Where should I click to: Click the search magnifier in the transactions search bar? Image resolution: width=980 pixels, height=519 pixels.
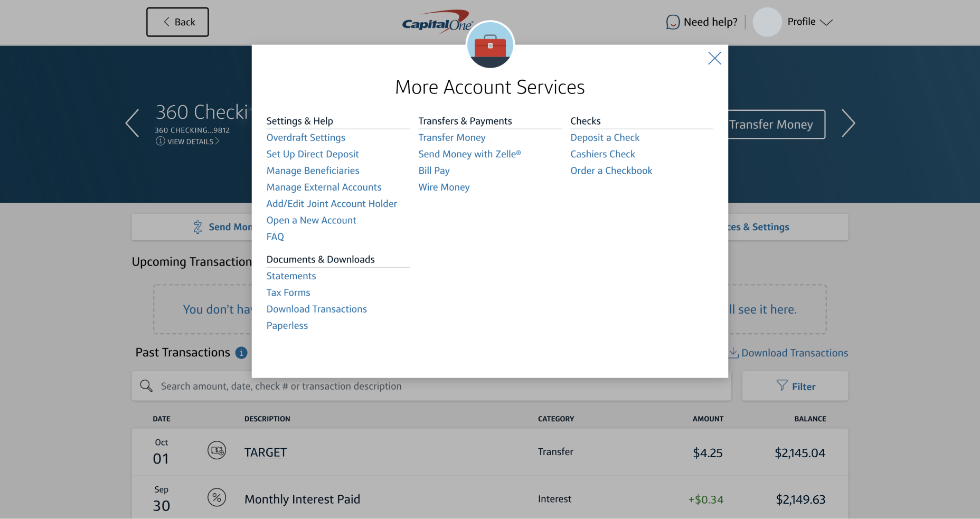point(146,386)
